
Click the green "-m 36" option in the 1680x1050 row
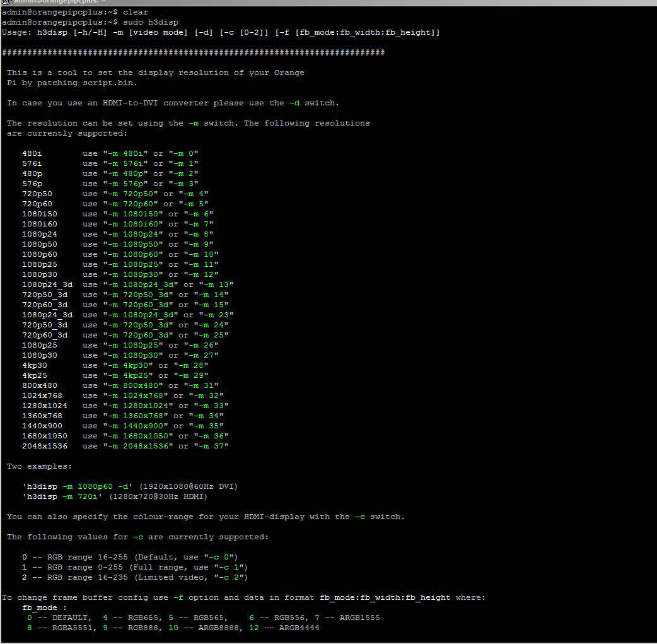pos(211,436)
